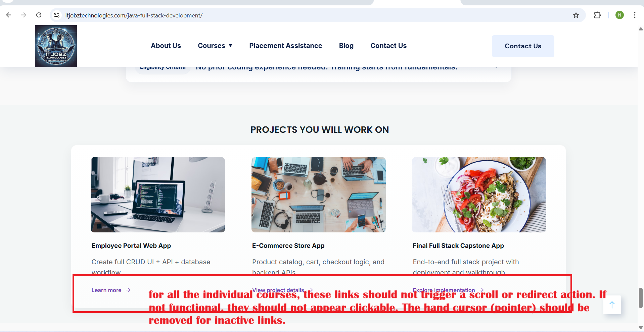Click the Learn more link
Image resolution: width=644 pixels, height=332 pixels.
pyautogui.click(x=111, y=290)
